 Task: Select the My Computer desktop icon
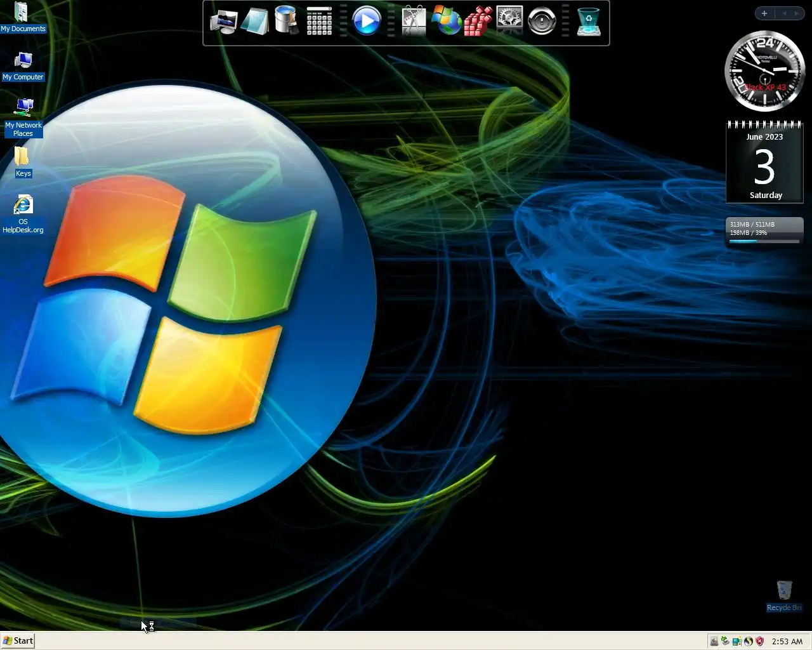point(23,66)
